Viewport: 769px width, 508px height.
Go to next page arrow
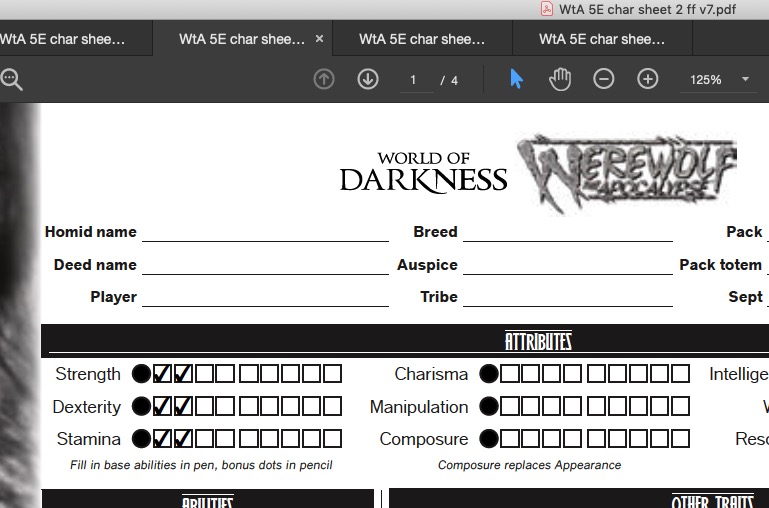tap(368, 79)
